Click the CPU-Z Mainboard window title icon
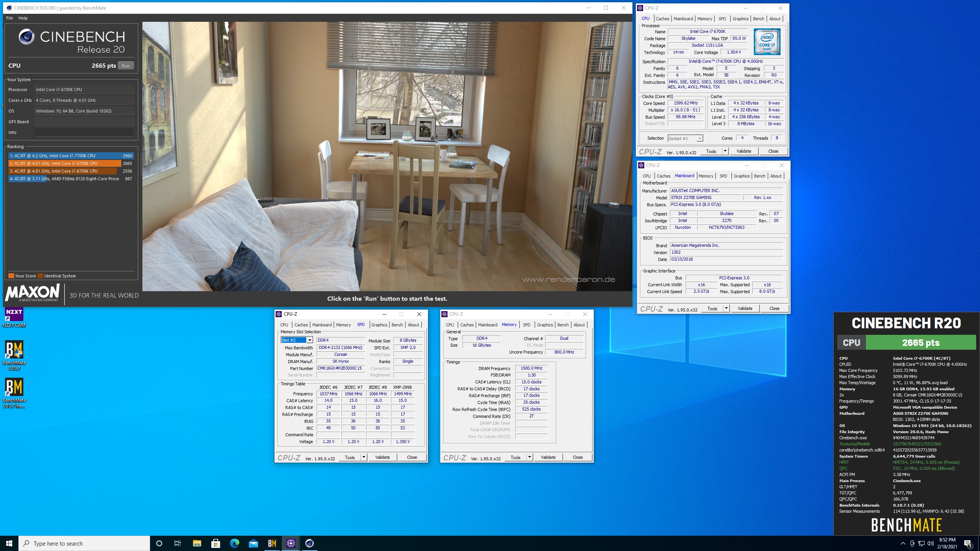 coord(641,165)
